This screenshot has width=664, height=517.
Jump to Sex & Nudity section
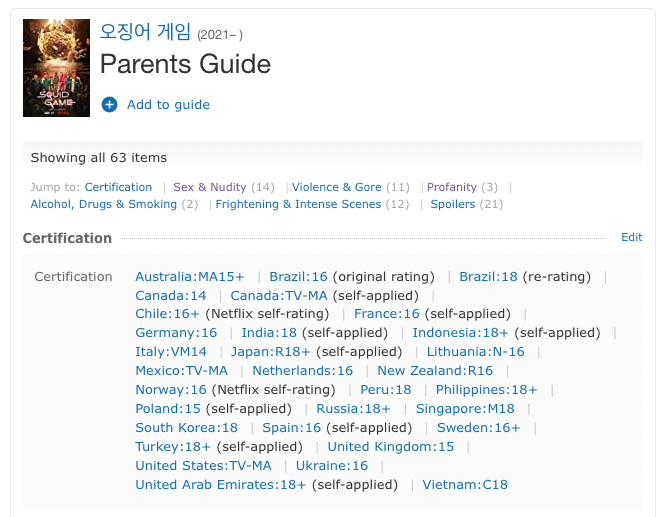coord(210,187)
